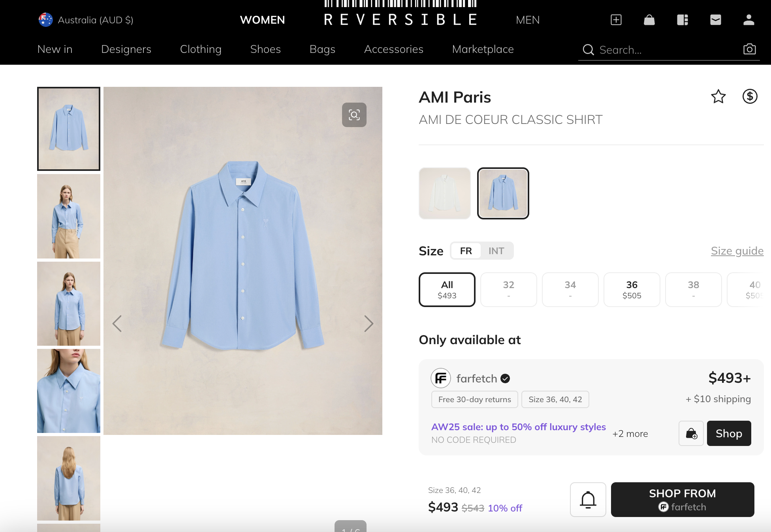Open the Australia (AUD $) country selector
The image size is (771, 532).
tap(86, 20)
